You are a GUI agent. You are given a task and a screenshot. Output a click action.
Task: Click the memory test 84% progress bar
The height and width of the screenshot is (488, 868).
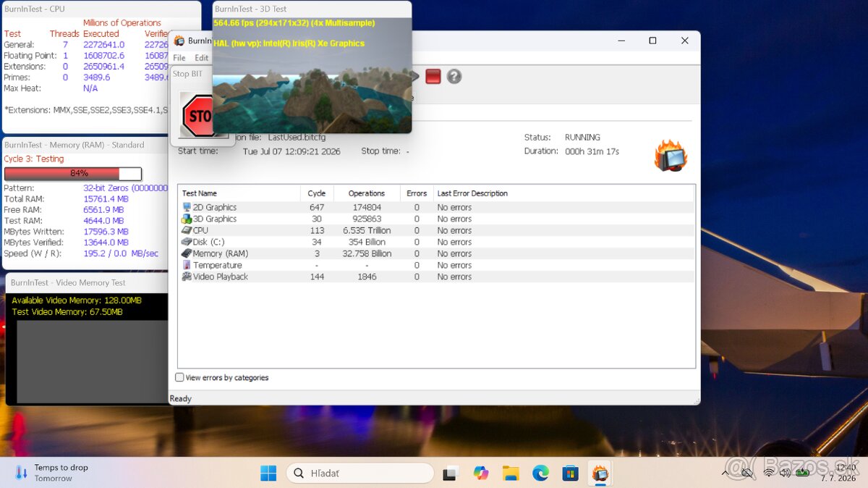coord(73,174)
